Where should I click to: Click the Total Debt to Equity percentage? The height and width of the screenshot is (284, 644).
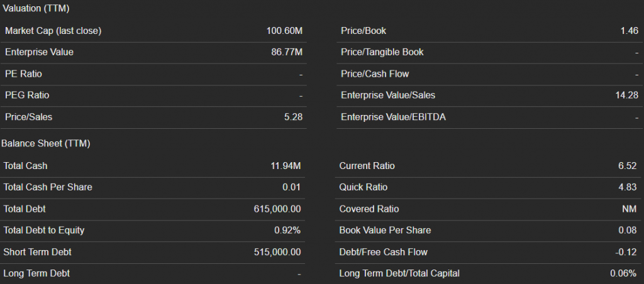pos(287,231)
